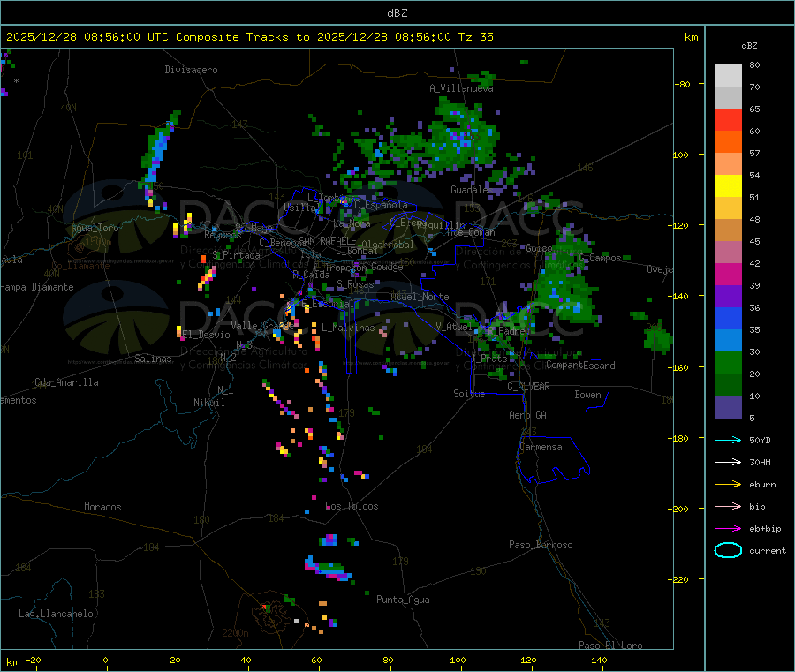Click the 65 dBZ red color swatch
This screenshot has width=795, height=672.
tap(728, 119)
